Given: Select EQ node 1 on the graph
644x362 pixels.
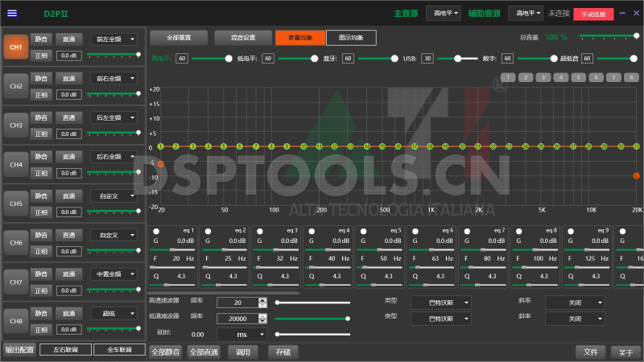Looking at the screenshot, I should tap(160, 146).
